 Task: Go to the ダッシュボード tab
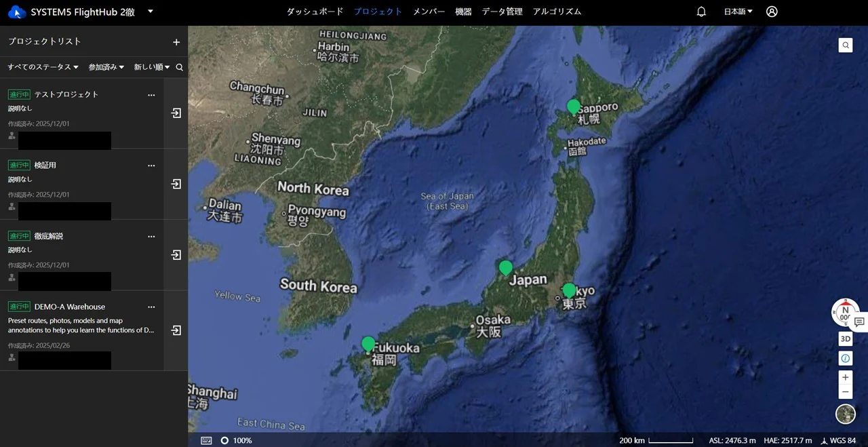point(315,12)
